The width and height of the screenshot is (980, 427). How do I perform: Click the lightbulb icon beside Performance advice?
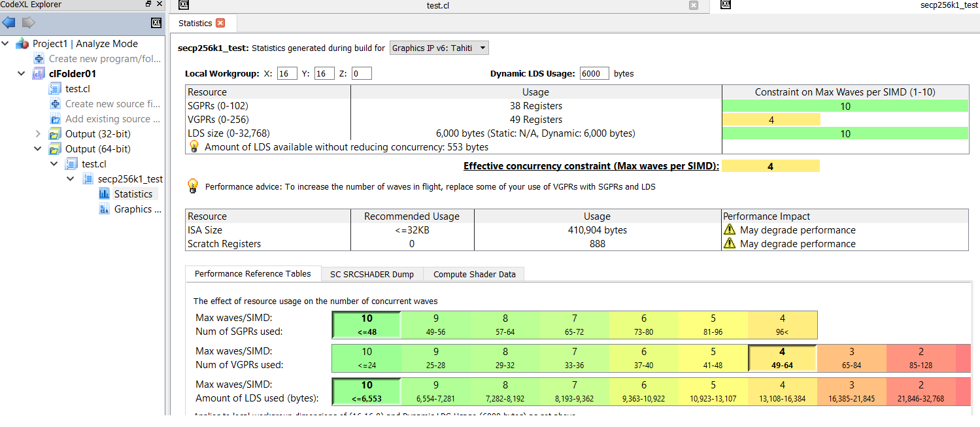coord(193,186)
